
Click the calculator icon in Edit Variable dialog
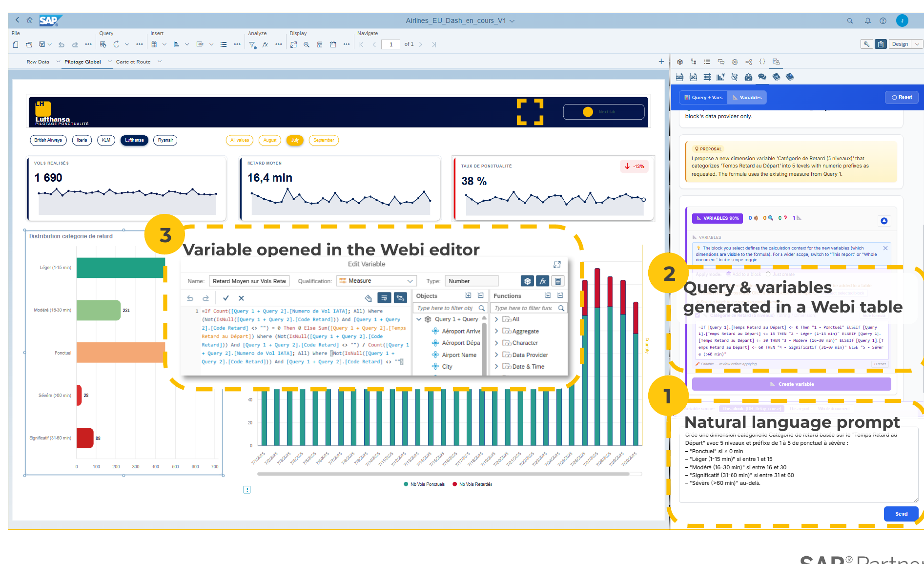(x=558, y=281)
